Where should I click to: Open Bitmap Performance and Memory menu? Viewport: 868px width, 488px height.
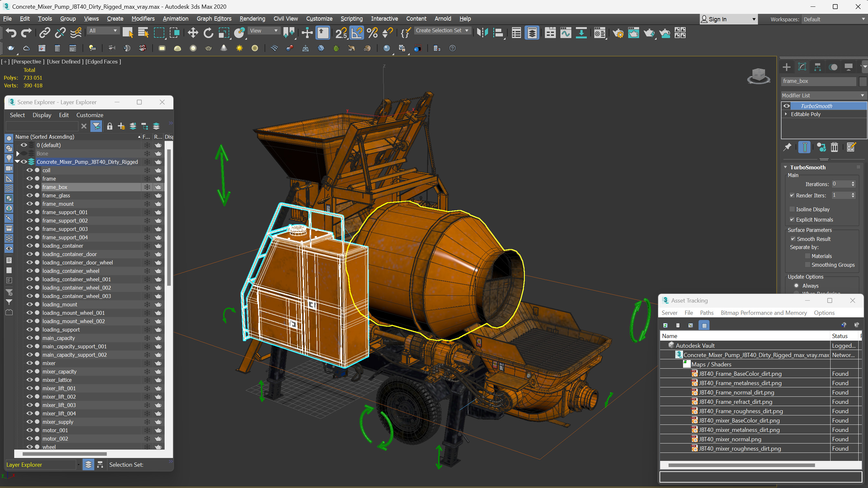763,313
